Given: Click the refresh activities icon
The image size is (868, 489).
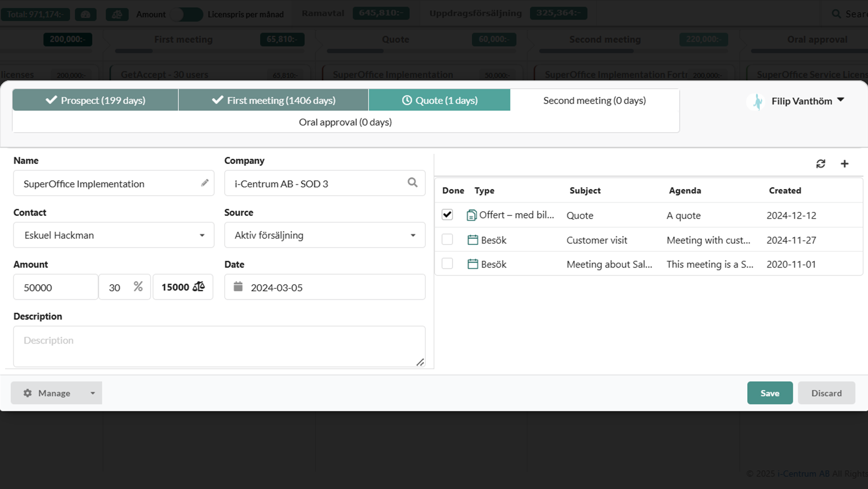Looking at the screenshot, I should (x=821, y=164).
